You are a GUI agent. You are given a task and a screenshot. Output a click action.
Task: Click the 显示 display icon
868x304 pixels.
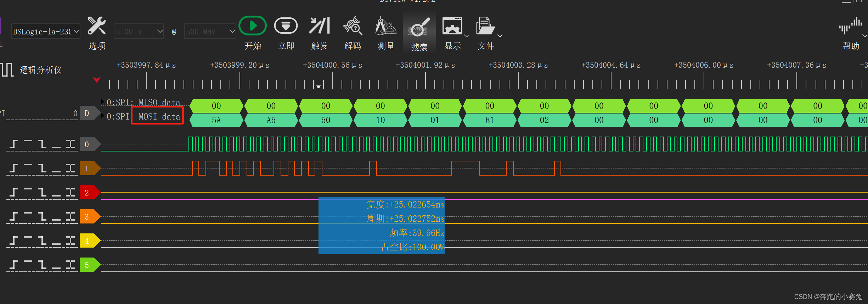[452, 26]
